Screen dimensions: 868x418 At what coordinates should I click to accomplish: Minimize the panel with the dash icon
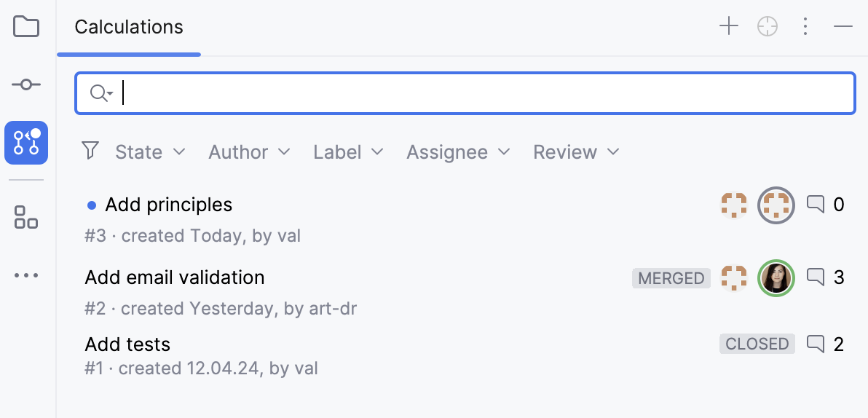(843, 27)
